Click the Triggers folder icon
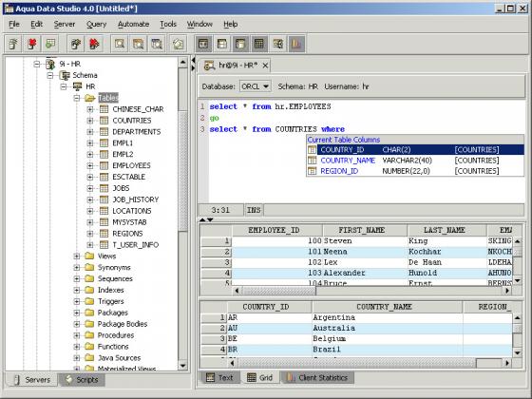This screenshot has width=532, height=399. tap(89, 301)
